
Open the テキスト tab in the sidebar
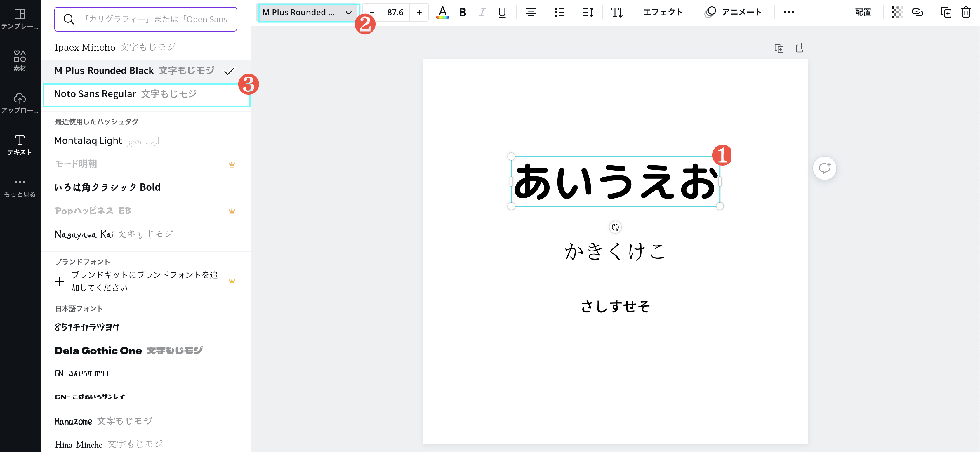pos(20,145)
